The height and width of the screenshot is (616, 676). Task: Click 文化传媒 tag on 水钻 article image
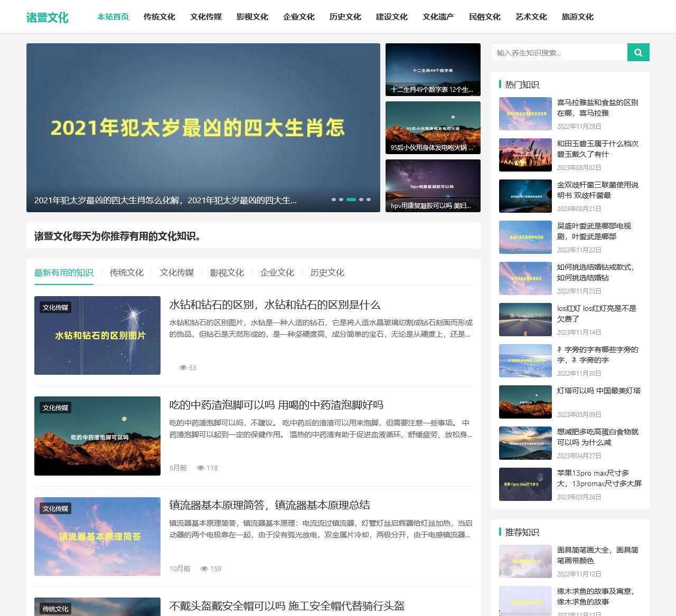click(x=55, y=307)
